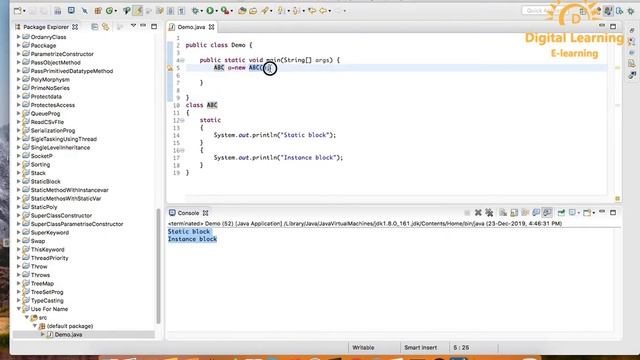Maximize the editor area with its maximize icon

coord(613,27)
